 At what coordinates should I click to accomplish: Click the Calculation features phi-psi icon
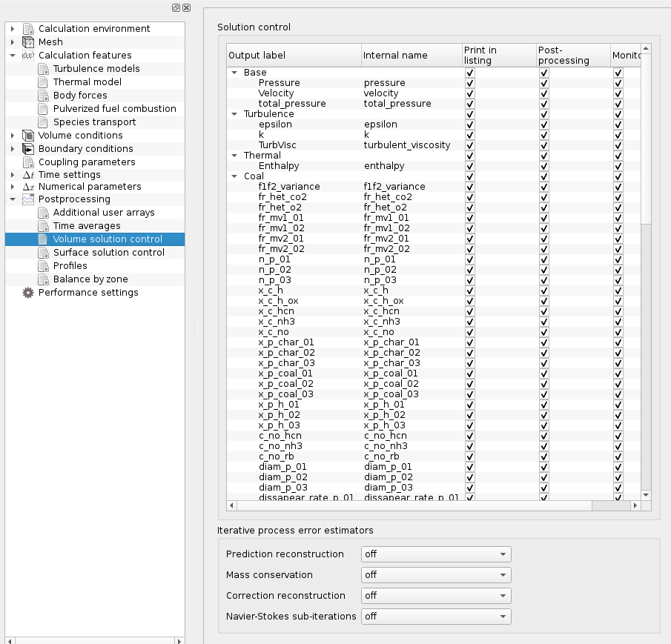28,55
